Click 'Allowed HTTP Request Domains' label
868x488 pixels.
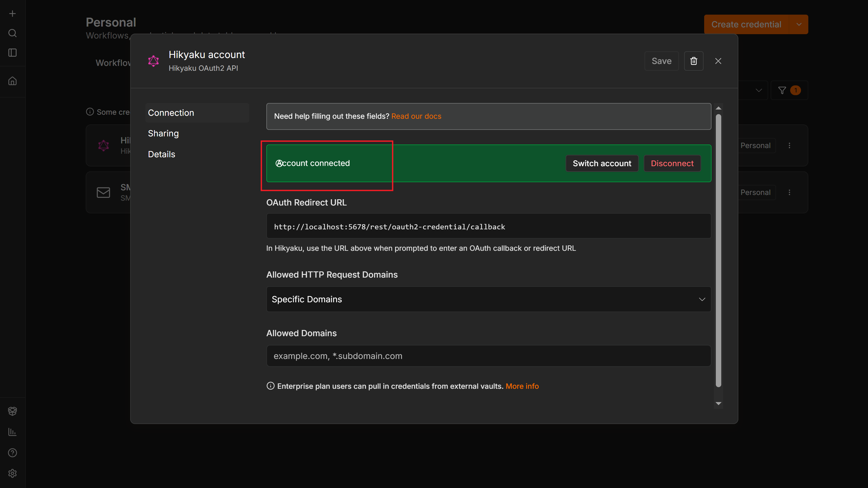click(x=332, y=275)
